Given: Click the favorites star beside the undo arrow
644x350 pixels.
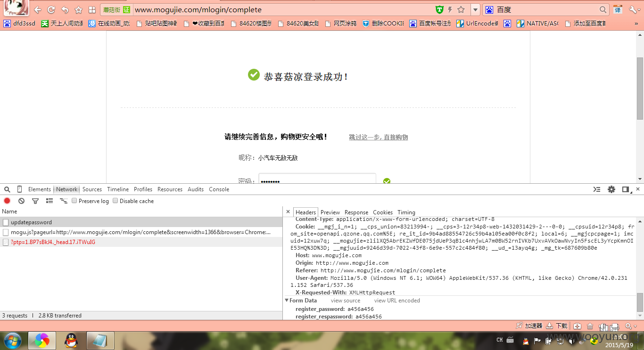Looking at the screenshot, I should coord(78,9).
